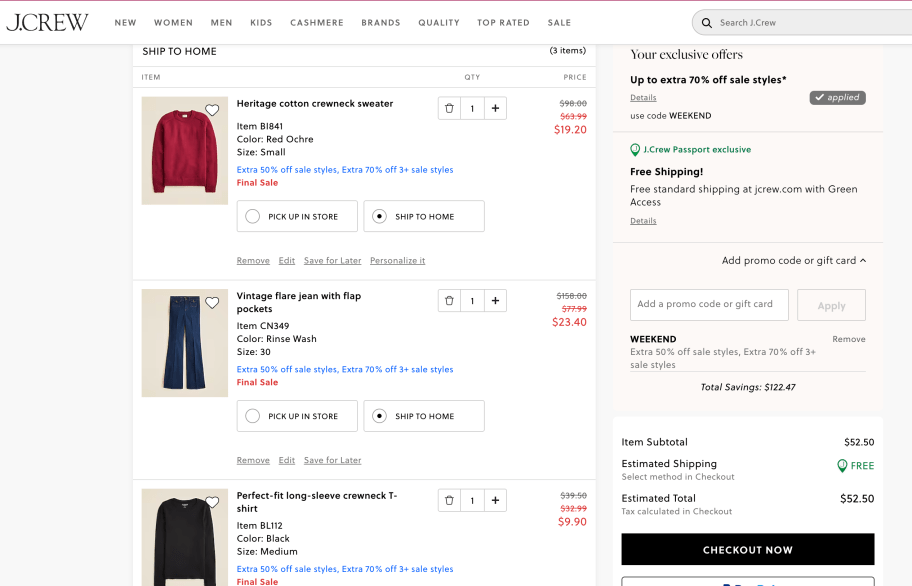
Task: Open the MEN menu
Action: tap(221, 23)
